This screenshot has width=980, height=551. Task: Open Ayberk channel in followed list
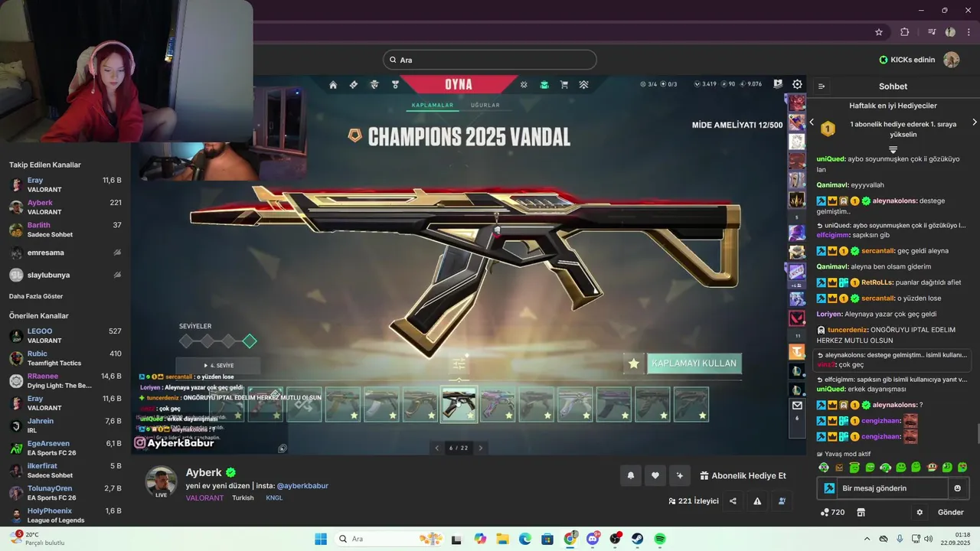point(65,207)
